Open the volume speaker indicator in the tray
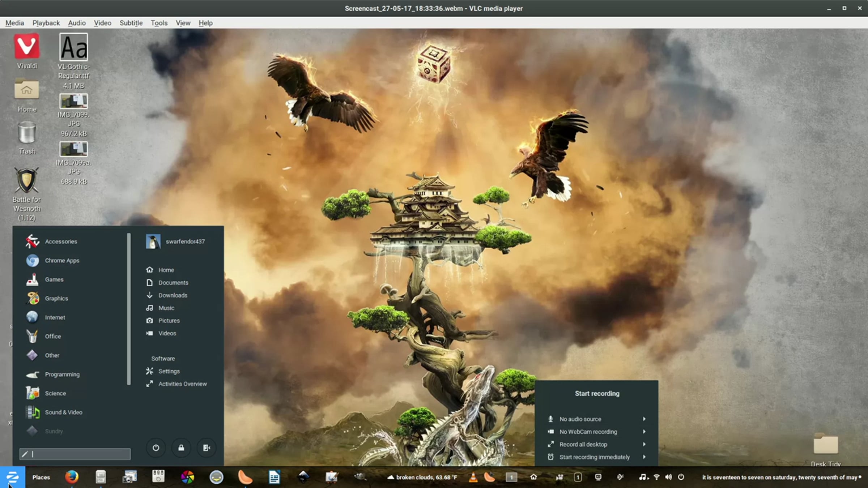This screenshot has width=868, height=488. click(669, 477)
